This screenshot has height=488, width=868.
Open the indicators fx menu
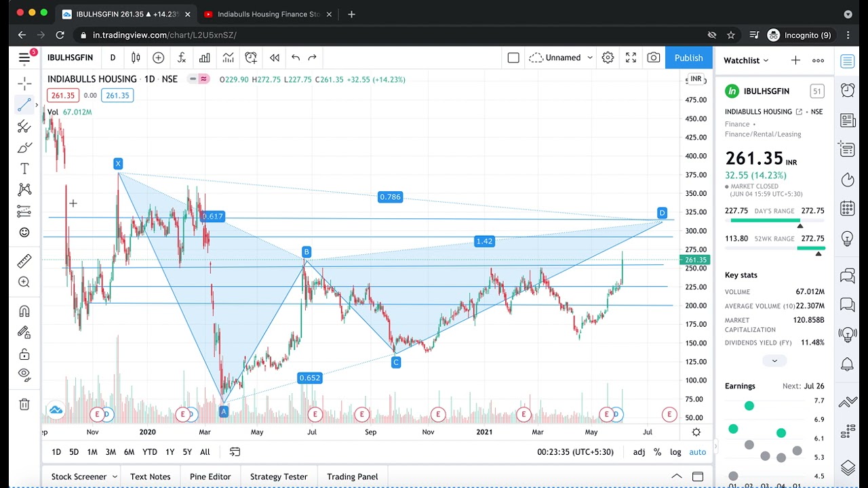[182, 58]
